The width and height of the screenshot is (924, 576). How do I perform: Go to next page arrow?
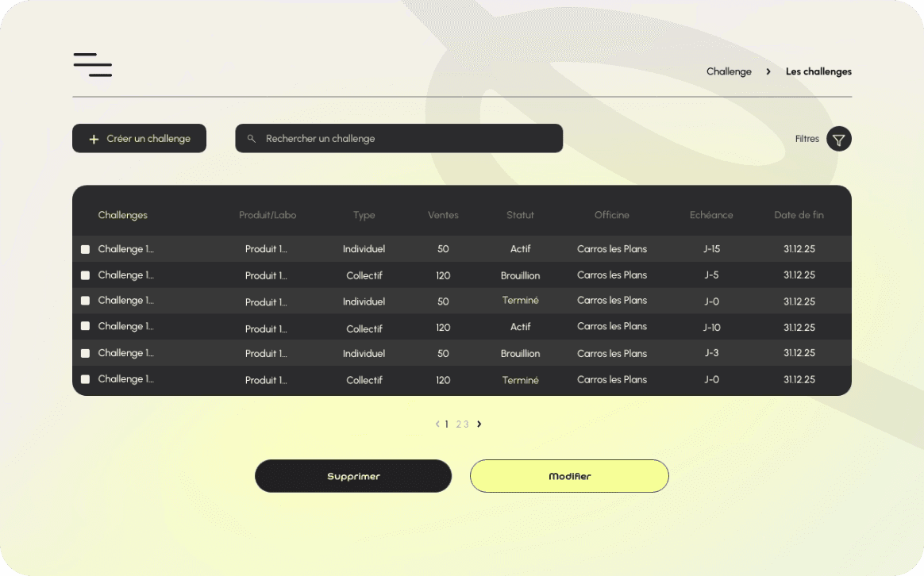[479, 424]
